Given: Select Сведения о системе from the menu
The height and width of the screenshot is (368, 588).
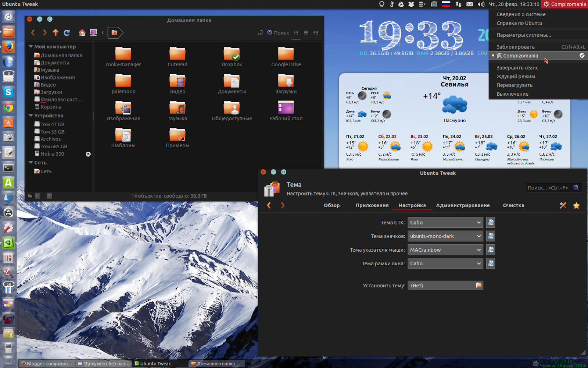Looking at the screenshot, I should pyautogui.click(x=521, y=14).
